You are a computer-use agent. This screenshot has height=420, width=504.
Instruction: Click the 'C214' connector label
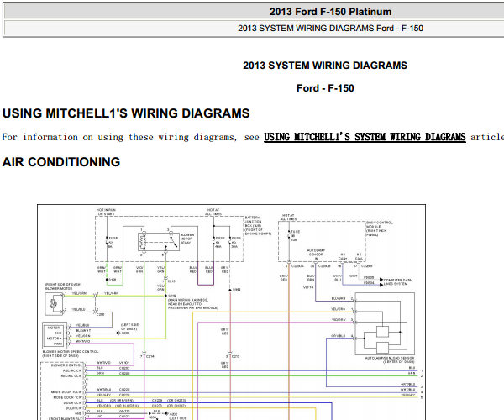click(150, 356)
